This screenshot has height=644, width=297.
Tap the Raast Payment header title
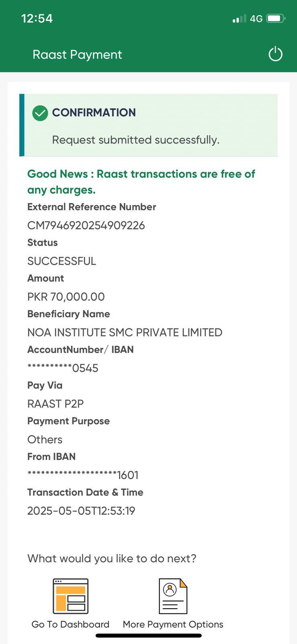tap(77, 54)
